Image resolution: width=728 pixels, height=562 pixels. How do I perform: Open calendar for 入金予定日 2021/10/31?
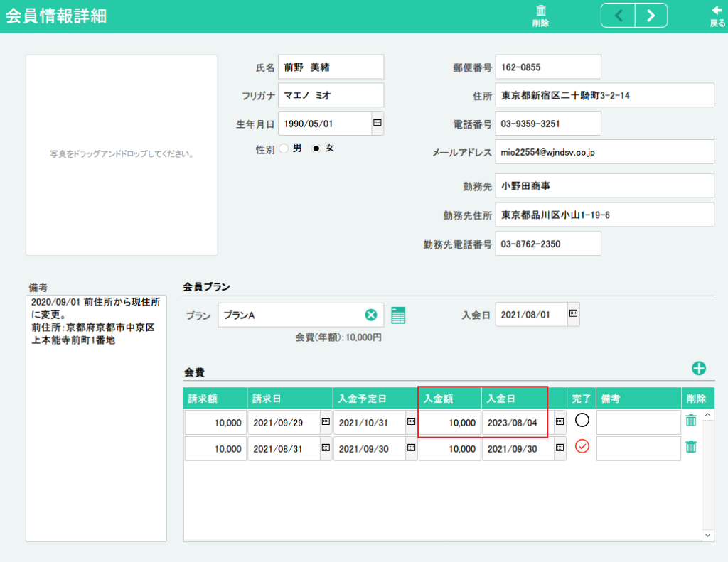(x=411, y=421)
